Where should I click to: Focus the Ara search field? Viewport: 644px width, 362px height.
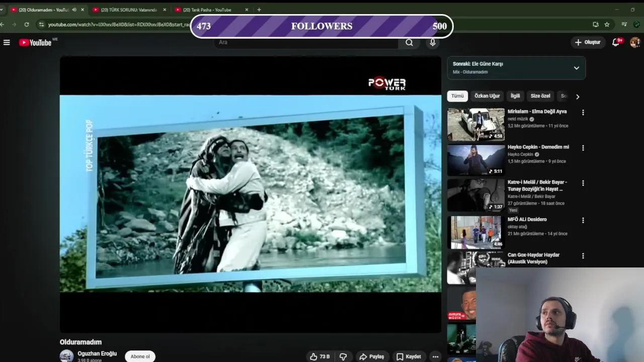[x=306, y=42]
